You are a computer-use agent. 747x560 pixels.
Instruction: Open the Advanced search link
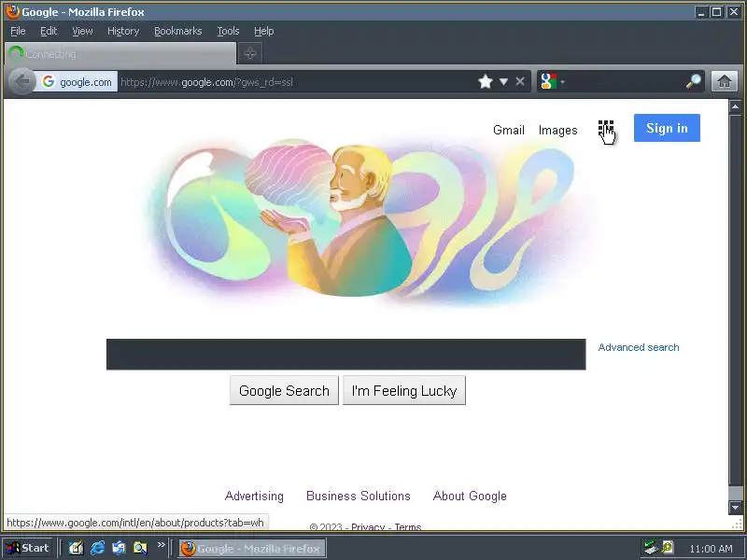point(639,347)
